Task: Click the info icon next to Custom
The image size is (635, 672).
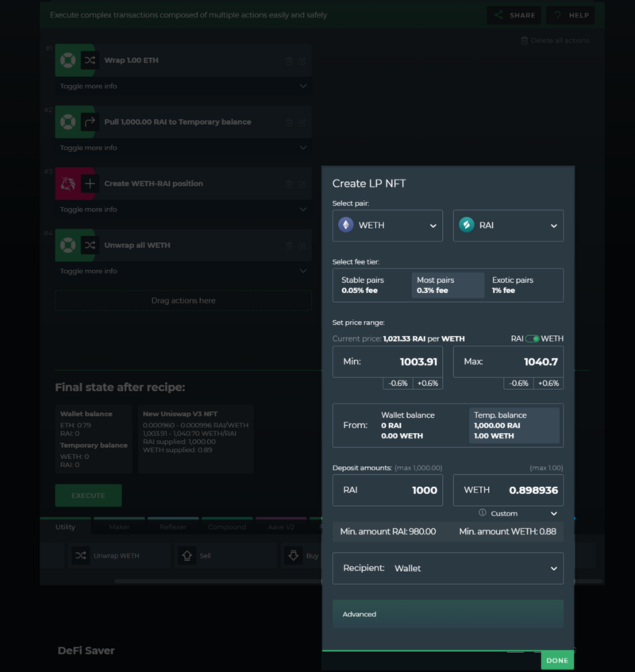Action: coord(482,512)
